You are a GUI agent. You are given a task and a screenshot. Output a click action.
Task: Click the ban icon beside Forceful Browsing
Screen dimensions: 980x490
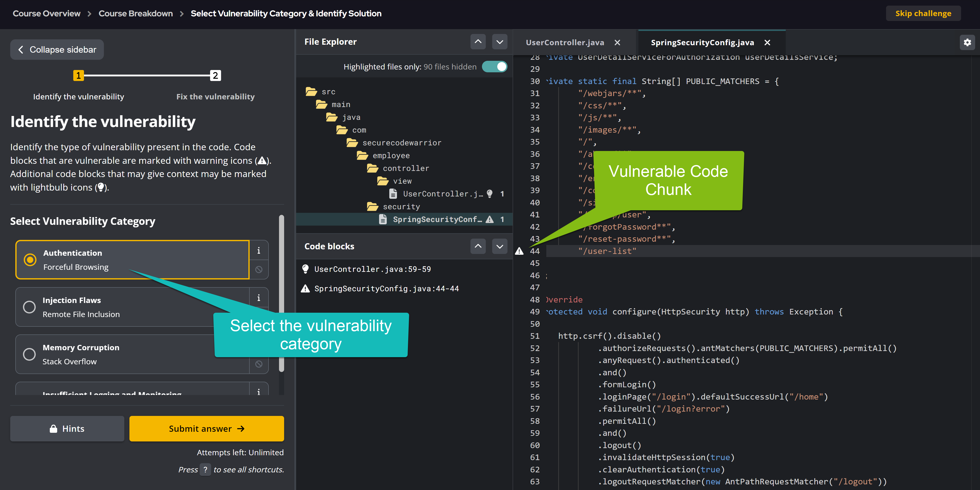259,270
